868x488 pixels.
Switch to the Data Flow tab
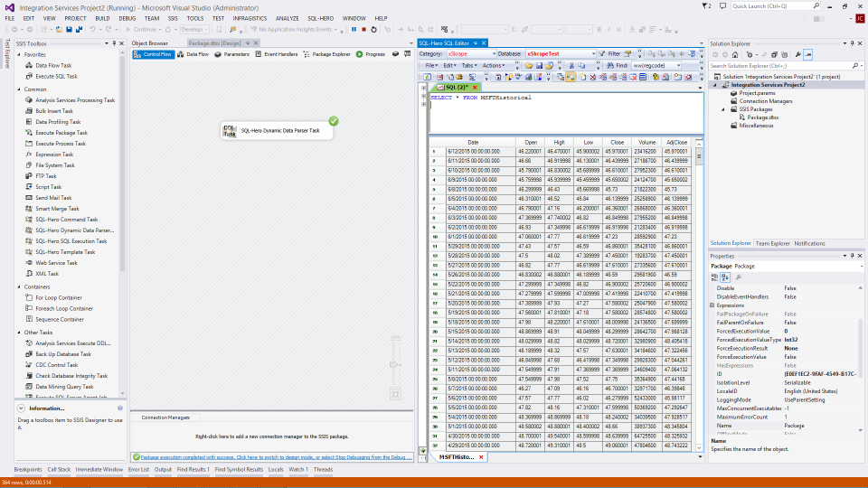pos(193,54)
